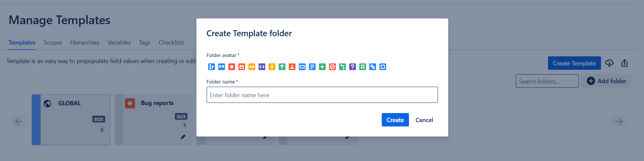Select the green up-arrow avatar
This screenshot has width=644, height=161.
click(x=282, y=67)
